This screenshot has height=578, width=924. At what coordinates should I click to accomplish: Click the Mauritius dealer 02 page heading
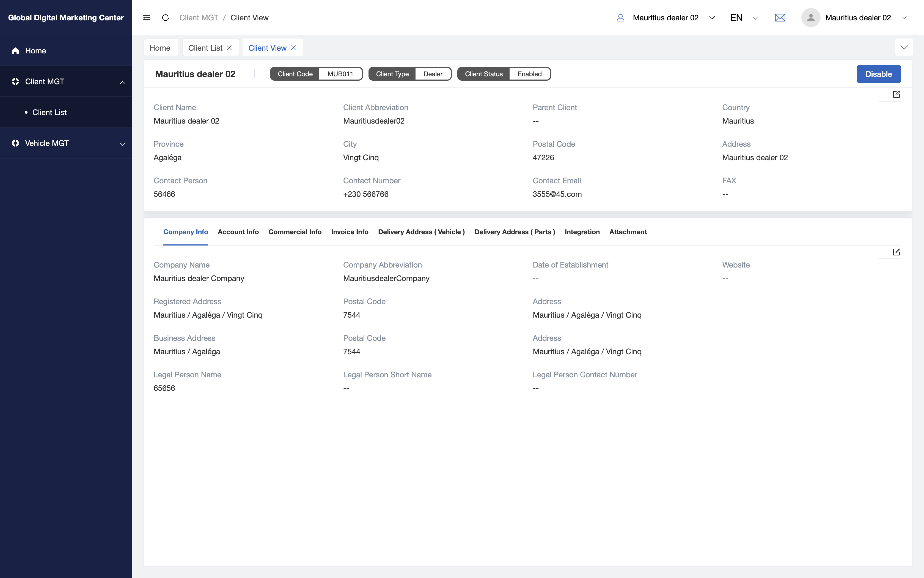tap(195, 74)
